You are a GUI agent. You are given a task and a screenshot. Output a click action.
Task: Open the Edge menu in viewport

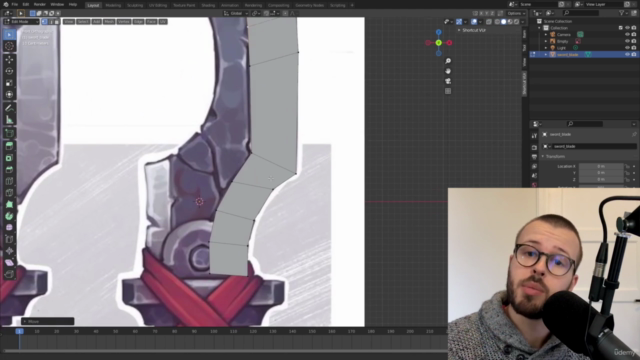tap(138, 22)
